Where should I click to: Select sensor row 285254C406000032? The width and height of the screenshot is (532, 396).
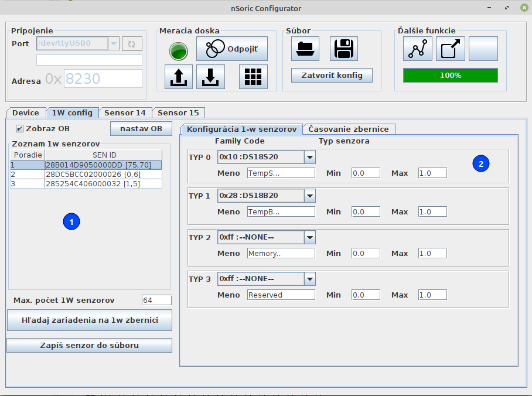pyautogui.click(x=86, y=183)
